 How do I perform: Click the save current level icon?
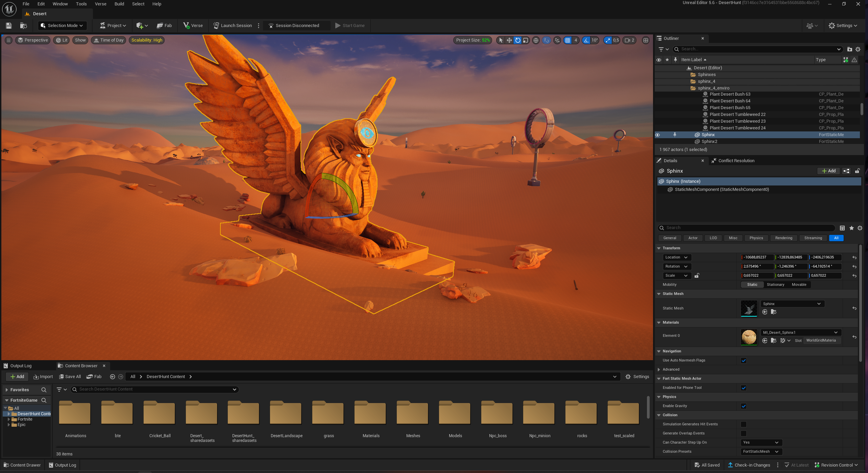[9, 26]
